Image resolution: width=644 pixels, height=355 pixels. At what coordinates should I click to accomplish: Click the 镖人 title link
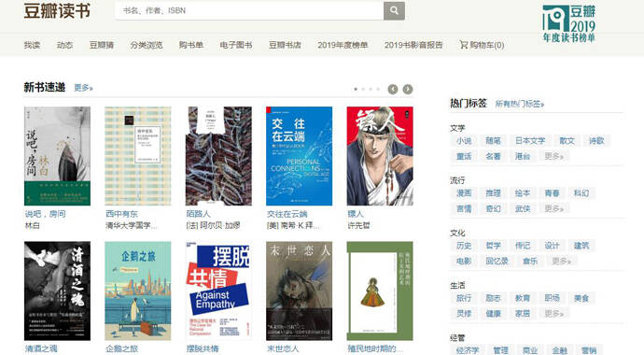pyautogui.click(x=356, y=214)
